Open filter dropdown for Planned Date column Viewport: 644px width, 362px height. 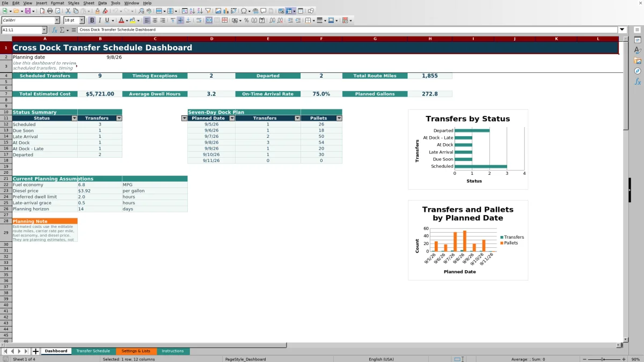232,118
